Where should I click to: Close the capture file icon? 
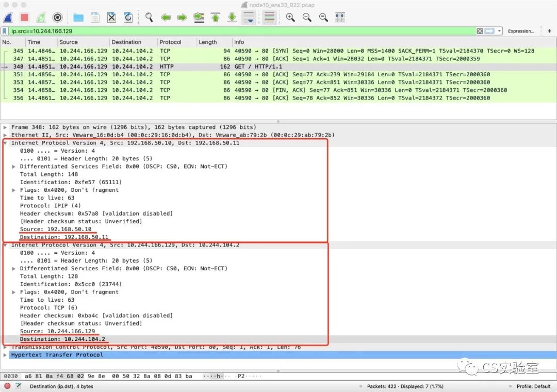pyautogui.click(x=111, y=18)
